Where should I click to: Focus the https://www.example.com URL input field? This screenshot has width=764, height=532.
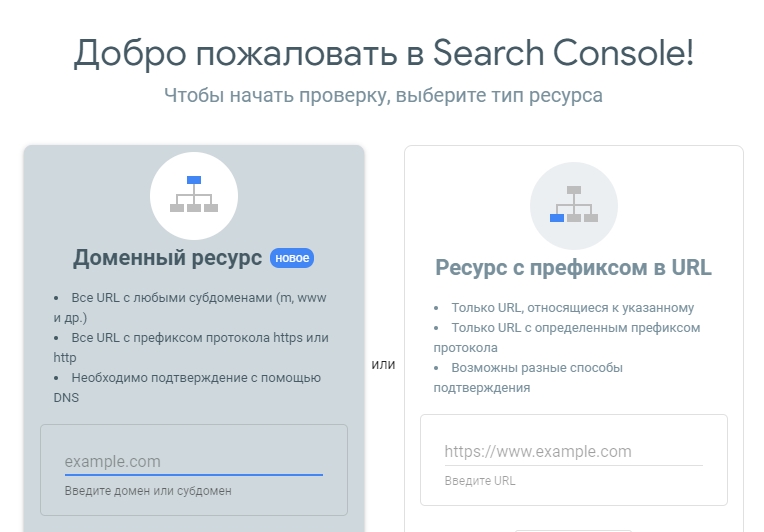[573, 452]
